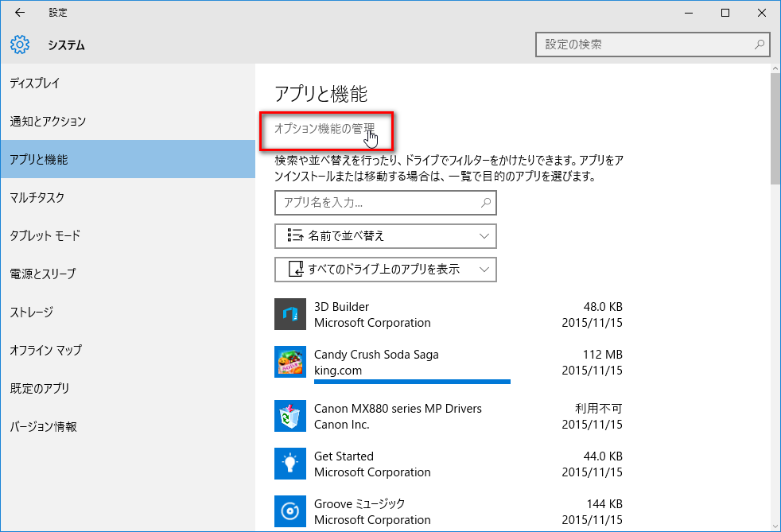781x532 pixels.
Task: Open 既定のアプリ settings page
Action: (x=128, y=388)
